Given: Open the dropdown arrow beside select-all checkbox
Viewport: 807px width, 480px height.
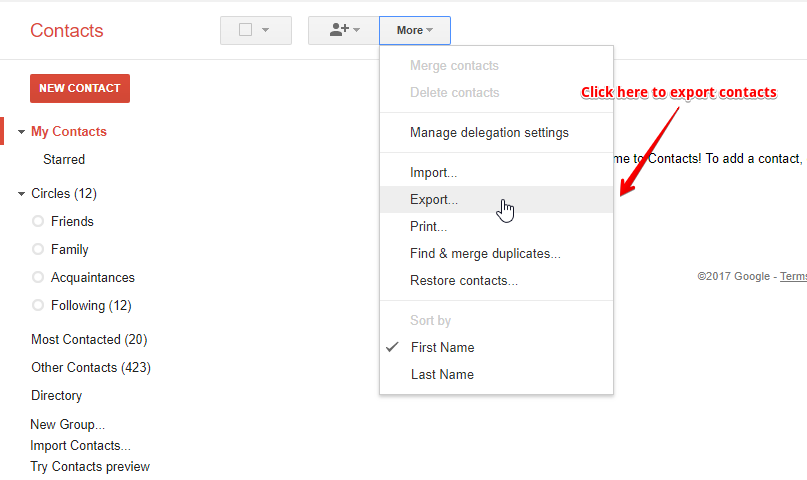Looking at the screenshot, I should (x=266, y=30).
